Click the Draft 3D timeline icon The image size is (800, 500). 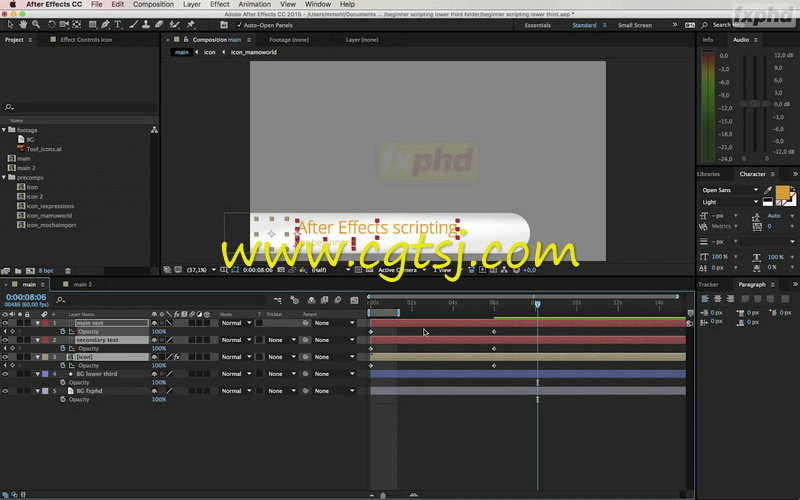294,300
